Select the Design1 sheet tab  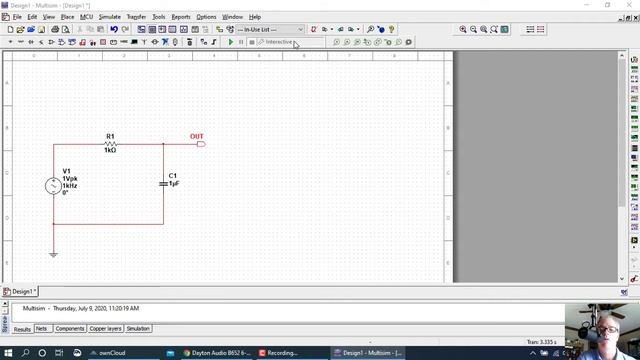pos(20,291)
